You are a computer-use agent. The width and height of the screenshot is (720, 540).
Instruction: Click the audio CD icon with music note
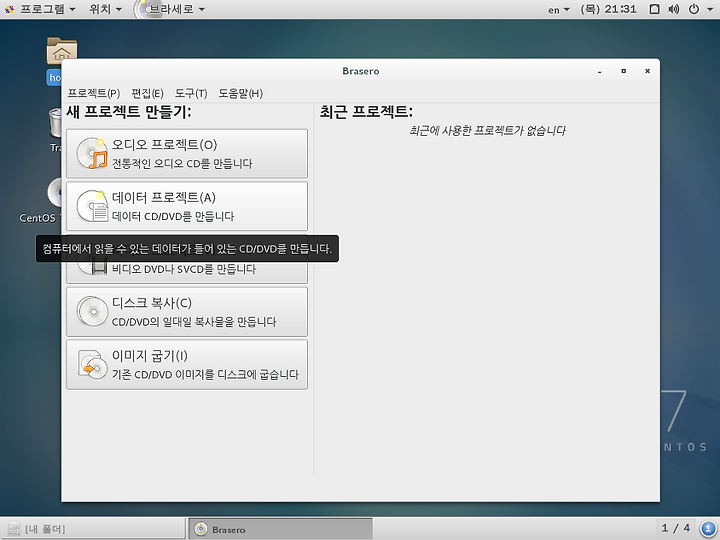tap(92, 153)
